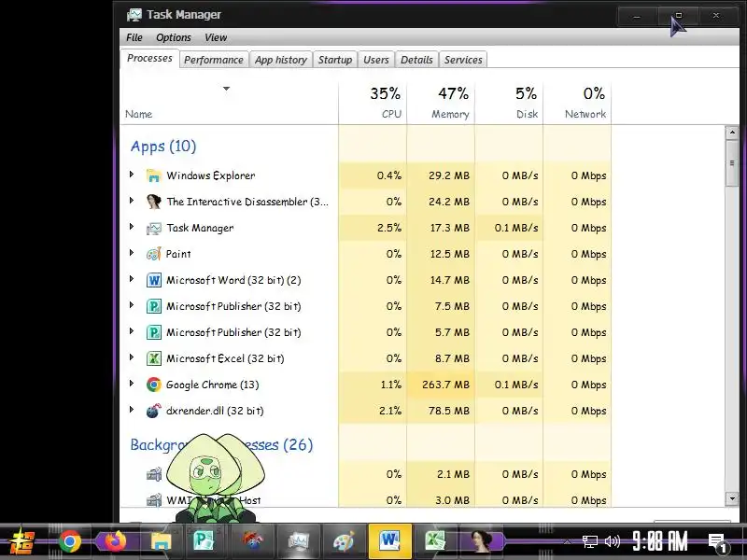Click the Task Manager process row icon

153,228
